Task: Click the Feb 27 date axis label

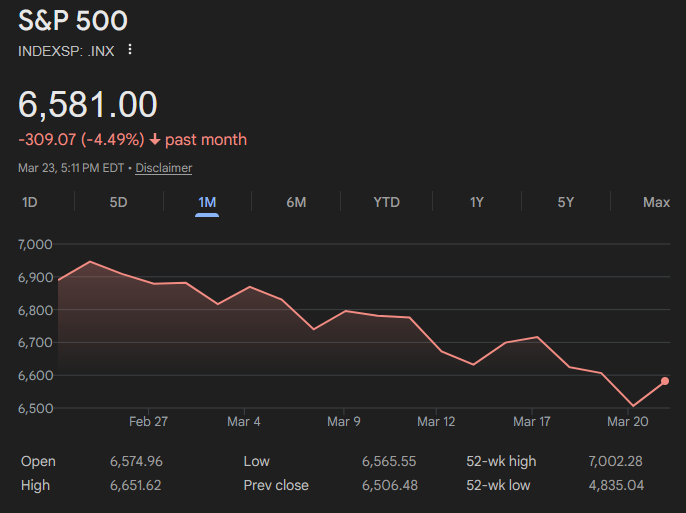Action: point(148,422)
